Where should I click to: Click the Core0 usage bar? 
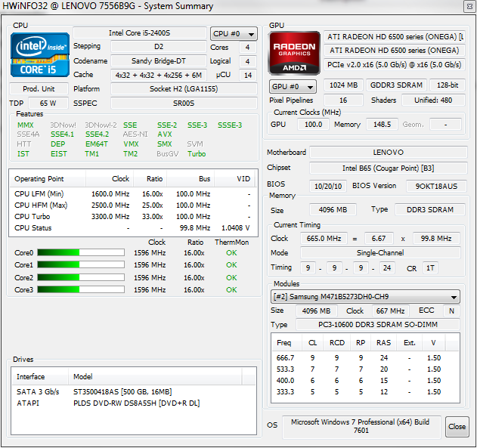point(80,253)
